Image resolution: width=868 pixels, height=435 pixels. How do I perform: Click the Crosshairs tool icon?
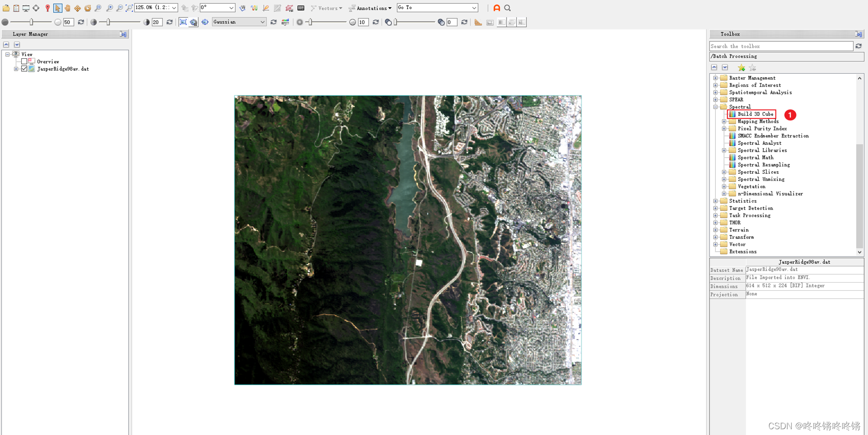click(36, 8)
